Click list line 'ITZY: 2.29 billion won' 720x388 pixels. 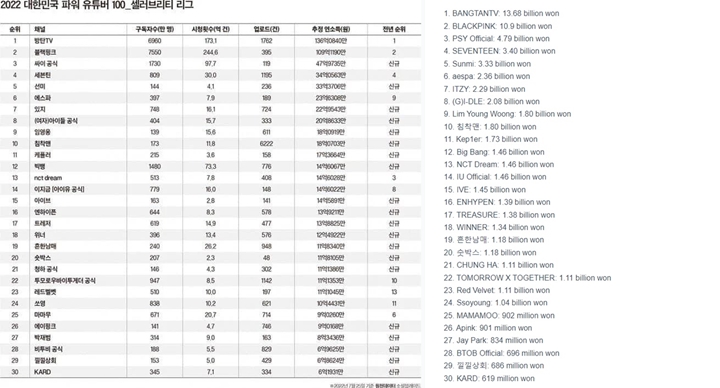coord(484,89)
